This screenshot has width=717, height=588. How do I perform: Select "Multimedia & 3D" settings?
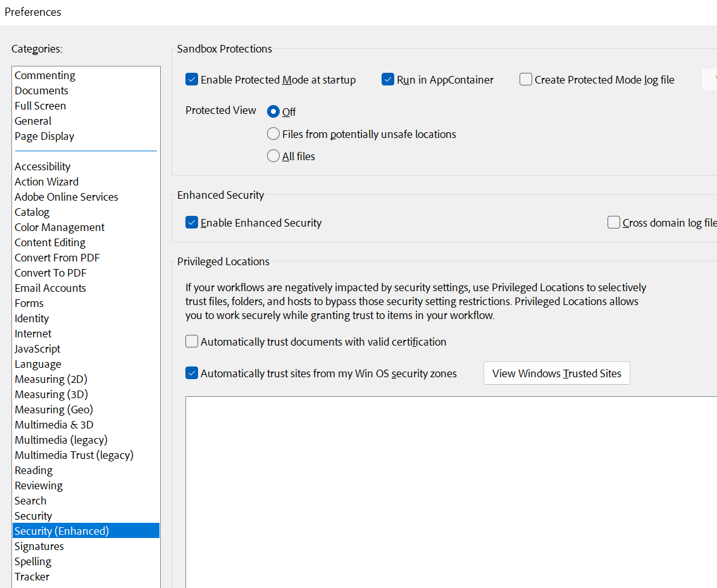point(54,424)
